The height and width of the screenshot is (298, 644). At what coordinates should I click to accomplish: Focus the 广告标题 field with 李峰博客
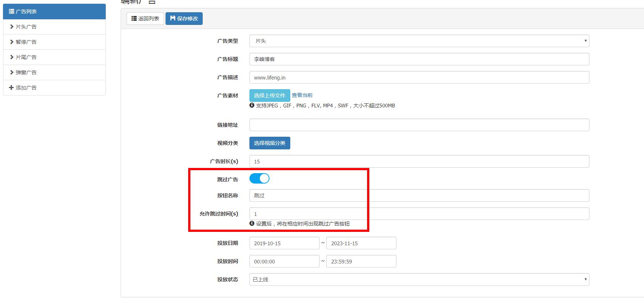[419, 59]
